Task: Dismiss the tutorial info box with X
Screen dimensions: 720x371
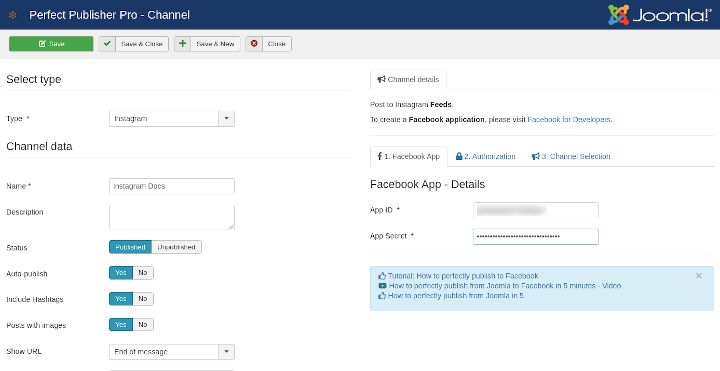Action: tap(698, 275)
